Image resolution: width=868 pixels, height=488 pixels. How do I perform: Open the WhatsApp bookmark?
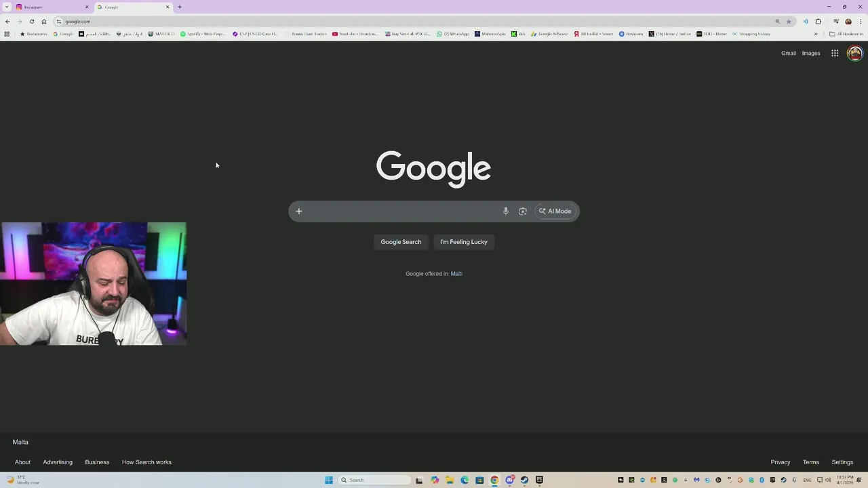click(x=453, y=34)
